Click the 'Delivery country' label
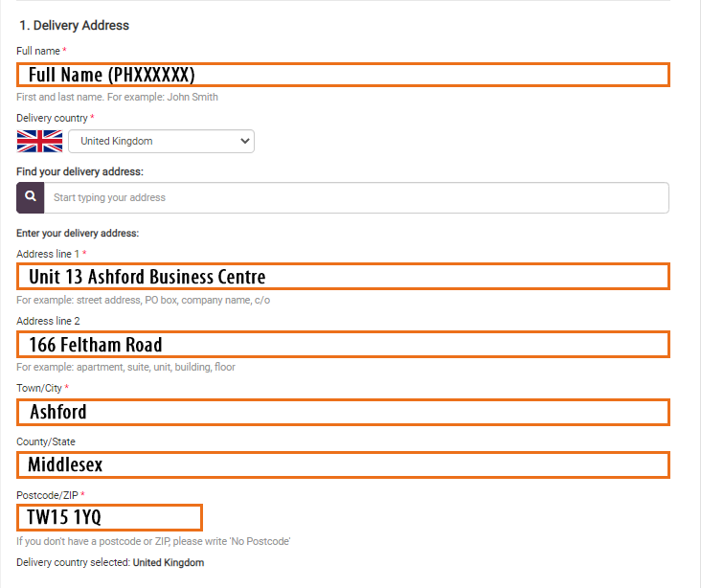Image resolution: width=701 pixels, height=588 pixels. click(52, 118)
